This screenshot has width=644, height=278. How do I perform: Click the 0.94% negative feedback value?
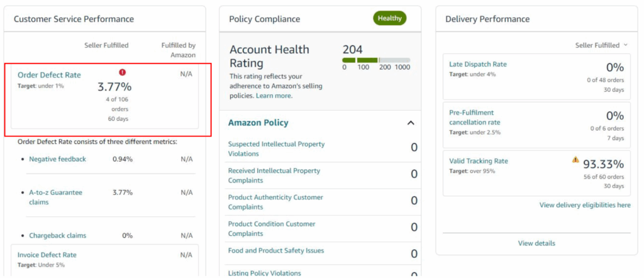point(123,159)
